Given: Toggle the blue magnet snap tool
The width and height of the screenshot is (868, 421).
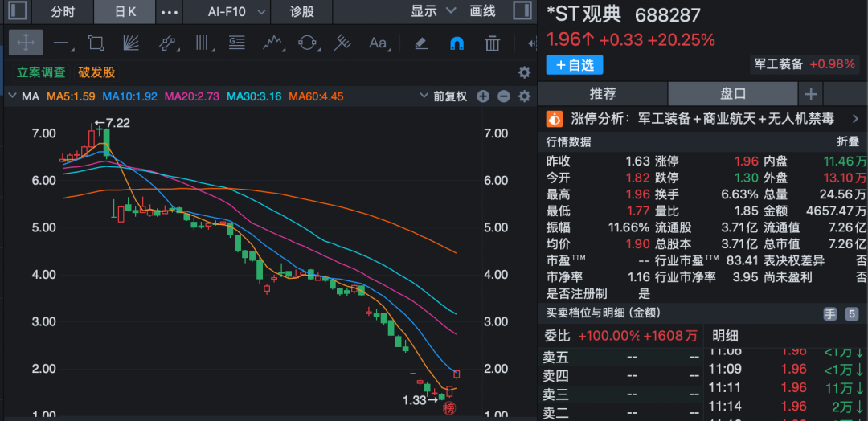Looking at the screenshot, I should tap(457, 43).
